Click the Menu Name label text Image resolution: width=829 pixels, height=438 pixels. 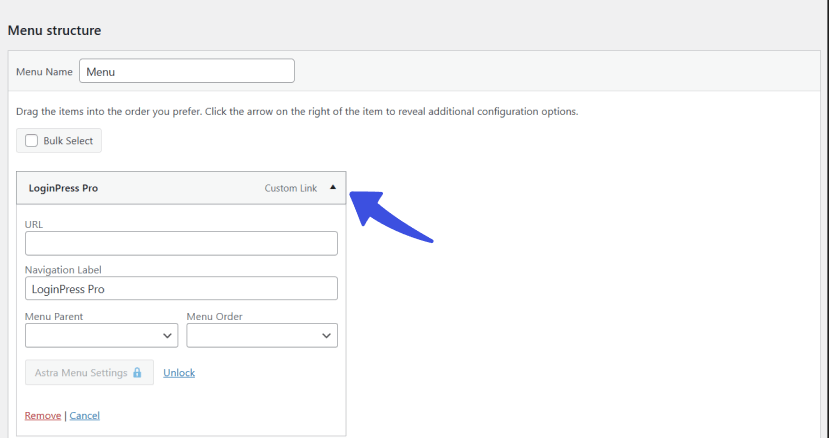click(44, 72)
